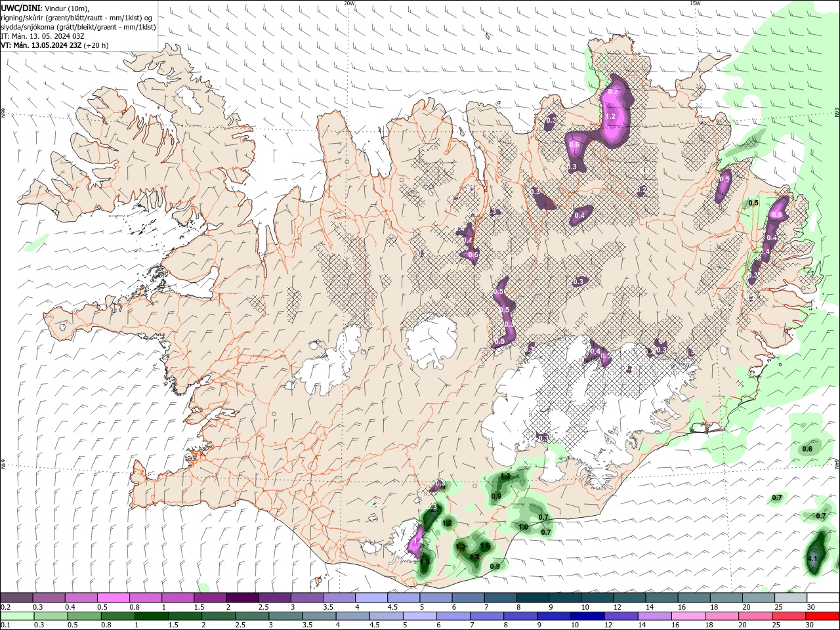840x630 pixels.
Task: Select the light gray 25 swatch in upper scale
Action: click(791, 598)
